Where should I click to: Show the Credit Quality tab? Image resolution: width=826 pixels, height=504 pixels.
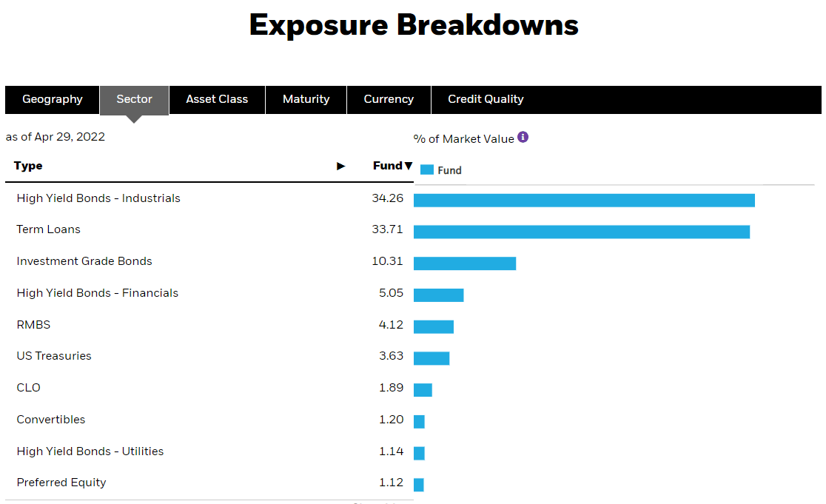pos(486,99)
